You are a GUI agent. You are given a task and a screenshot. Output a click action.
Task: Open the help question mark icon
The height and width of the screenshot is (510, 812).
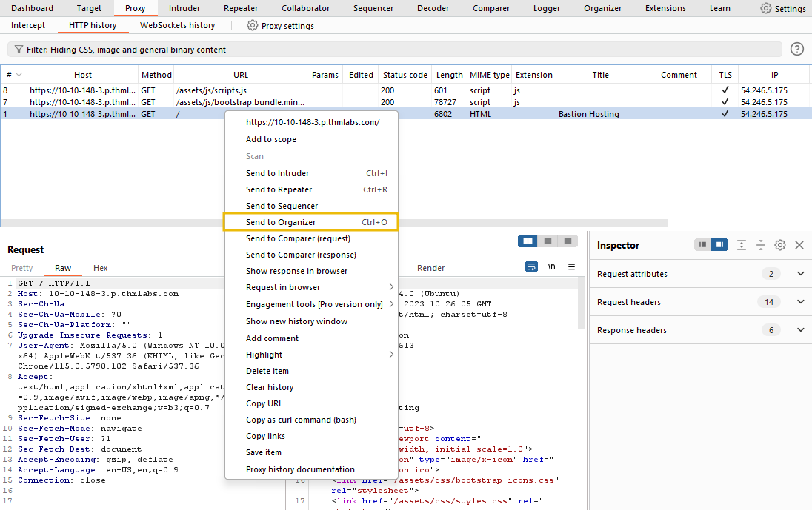coord(796,49)
